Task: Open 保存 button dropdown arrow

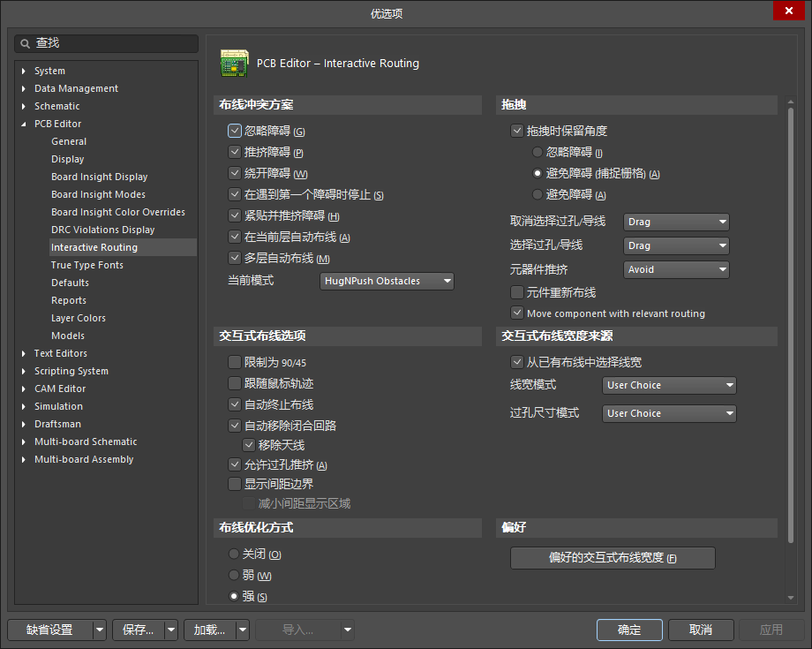Action: coord(171,630)
